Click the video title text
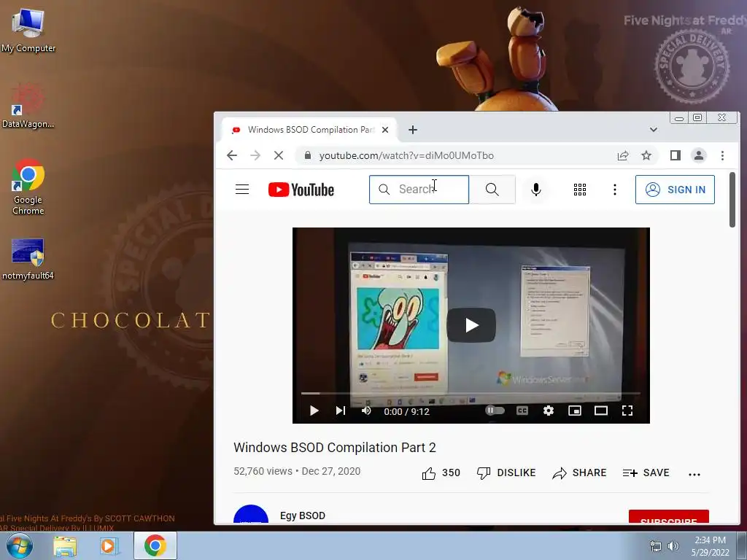 (334, 448)
